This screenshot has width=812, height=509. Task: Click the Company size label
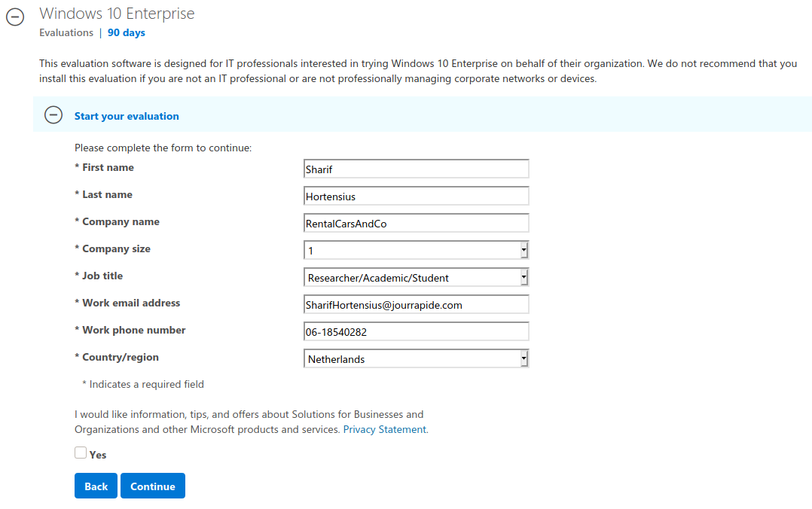(112, 249)
